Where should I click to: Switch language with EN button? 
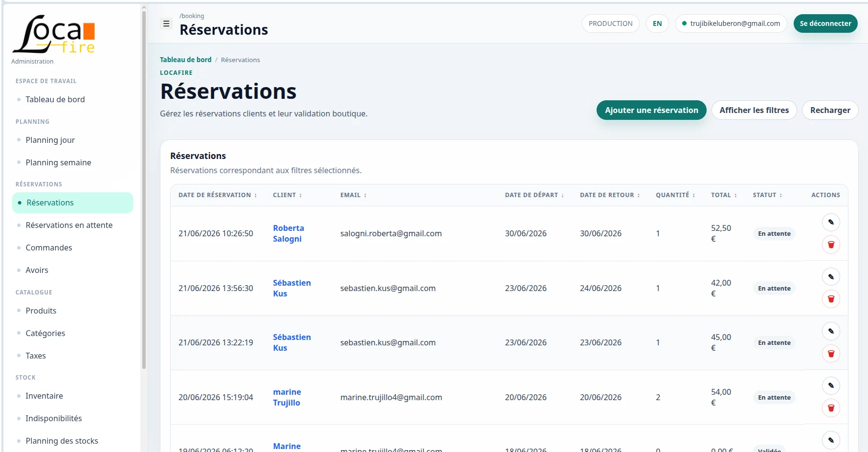coord(657,23)
